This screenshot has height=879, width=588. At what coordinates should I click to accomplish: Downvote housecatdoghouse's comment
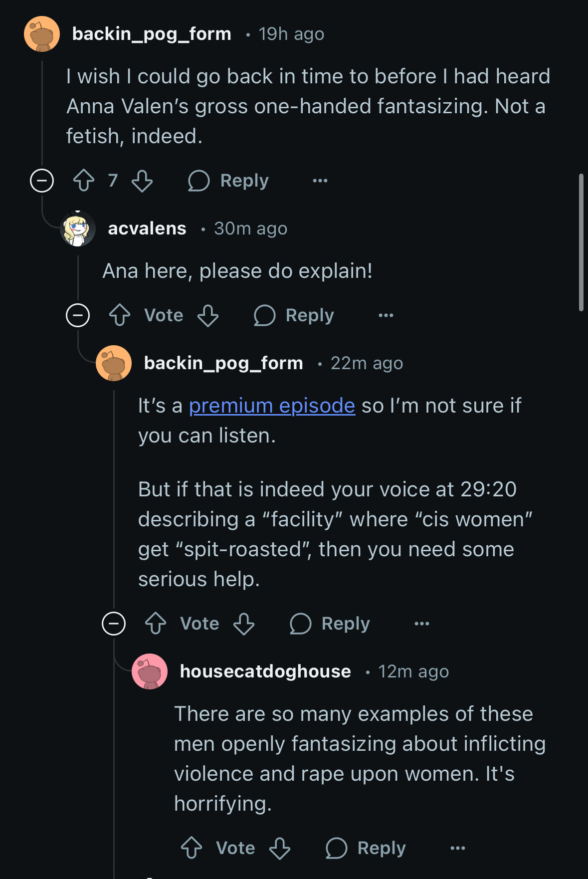tap(280, 848)
